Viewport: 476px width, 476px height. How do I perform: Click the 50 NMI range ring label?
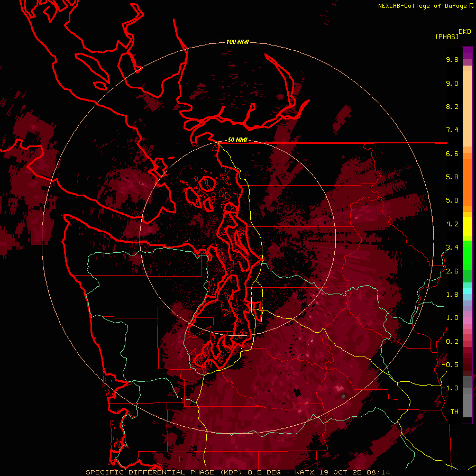(x=237, y=140)
